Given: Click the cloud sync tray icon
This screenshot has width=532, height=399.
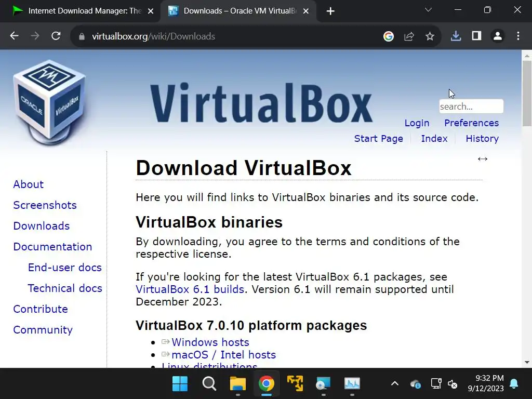Looking at the screenshot, I should [x=415, y=384].
